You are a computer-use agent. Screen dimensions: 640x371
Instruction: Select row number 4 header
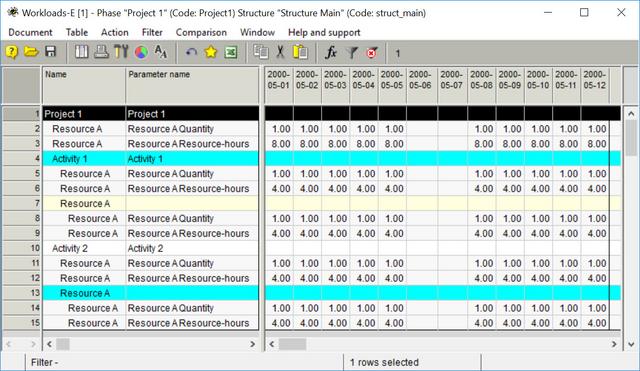pos(22,158)
